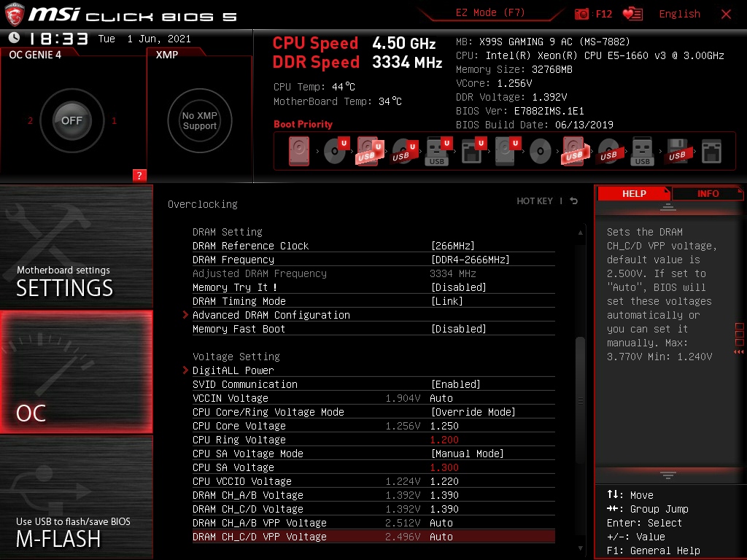This screenshot has width=747, height=560.
Task: Open the favorites heart icon
Action: (x=632, y=14)
